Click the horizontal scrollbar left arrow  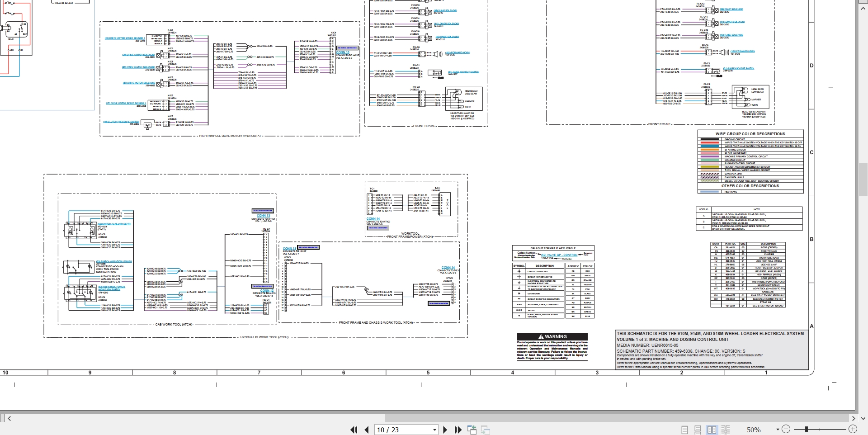(9, 418)
